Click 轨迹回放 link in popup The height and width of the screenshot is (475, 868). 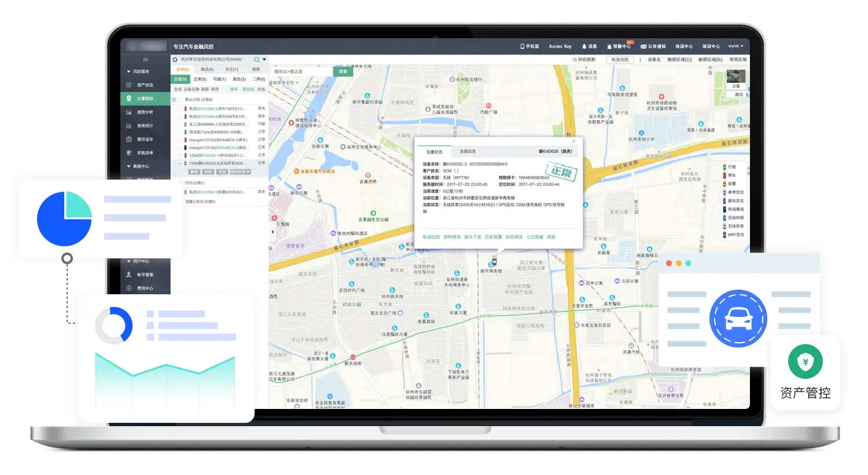click(x=431, y=237)
